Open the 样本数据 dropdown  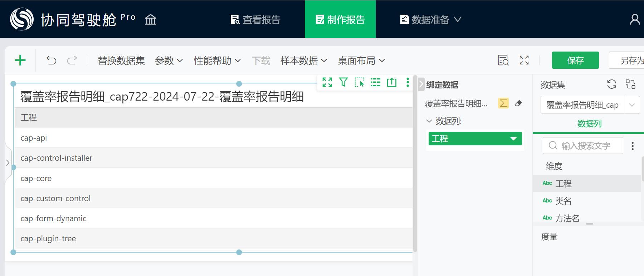coord(304,60)
